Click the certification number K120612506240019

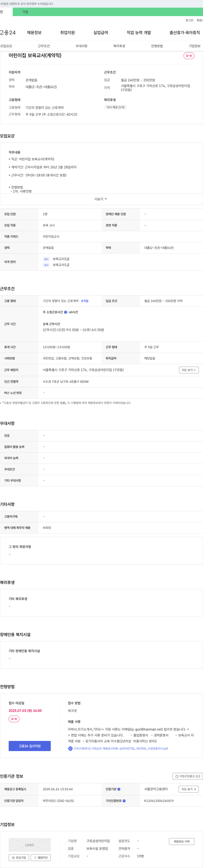coord(159,801)
